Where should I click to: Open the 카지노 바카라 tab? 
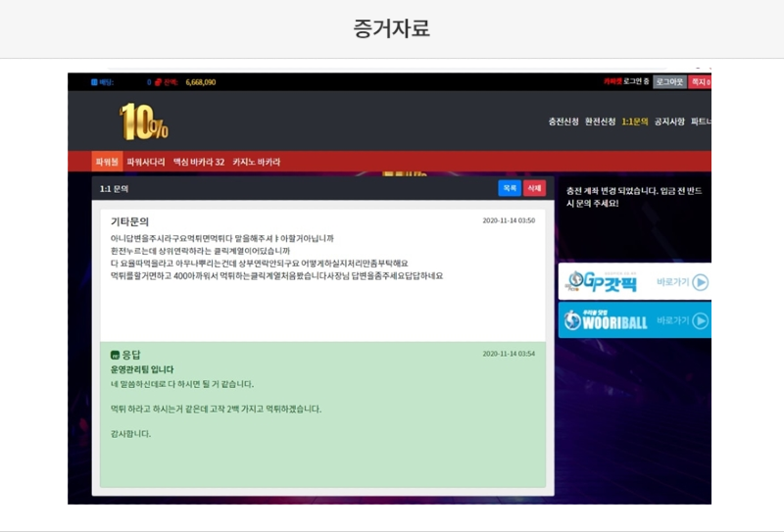pos(256,162)
